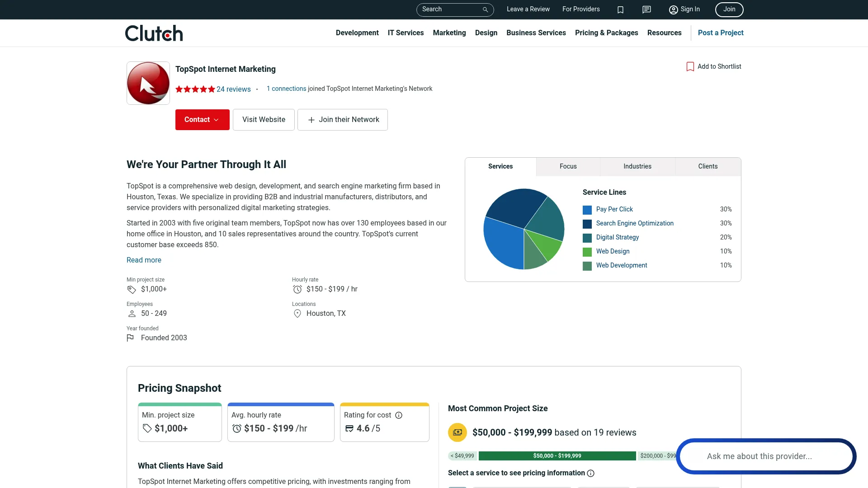Click the Rating for cost info icon
The image size is (868, 488).
(x=399, y=415)
